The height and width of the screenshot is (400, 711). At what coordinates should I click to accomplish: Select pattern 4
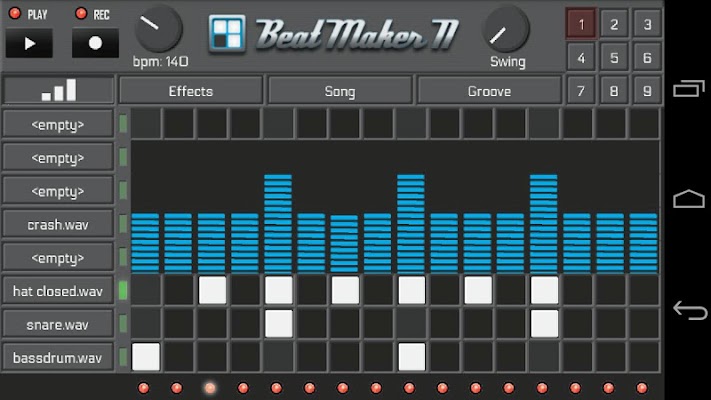581,58
